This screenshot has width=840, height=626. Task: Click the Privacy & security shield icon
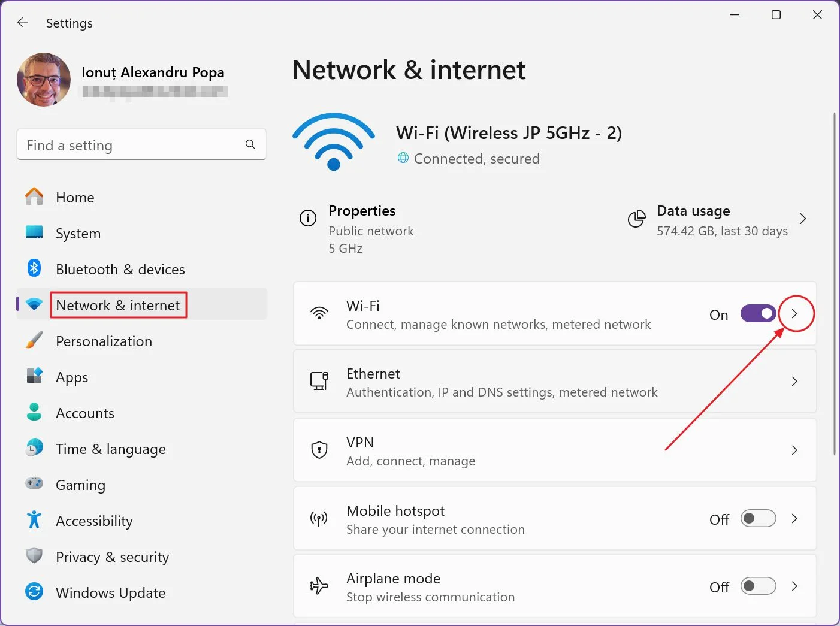pos(34,556)
